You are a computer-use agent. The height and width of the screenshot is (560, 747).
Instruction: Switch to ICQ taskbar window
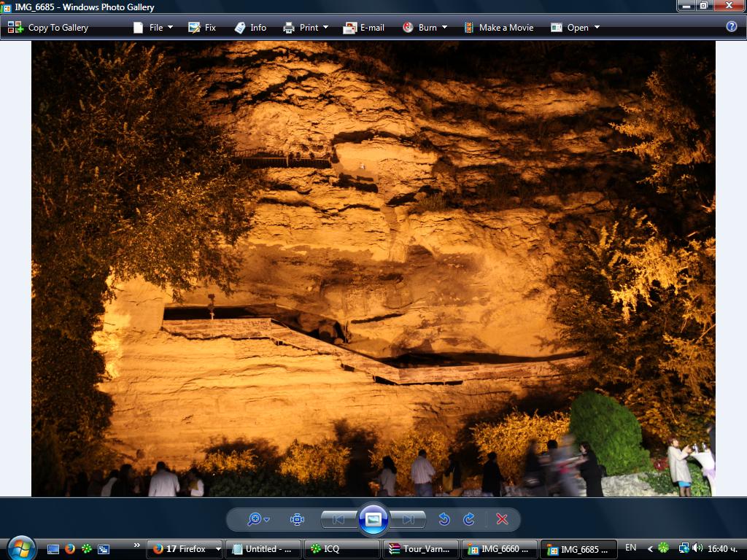click(x=341, y=549)
